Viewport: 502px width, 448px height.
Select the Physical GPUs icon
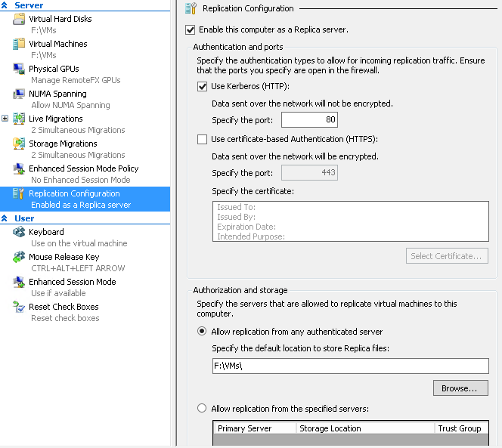coord(19,69)
